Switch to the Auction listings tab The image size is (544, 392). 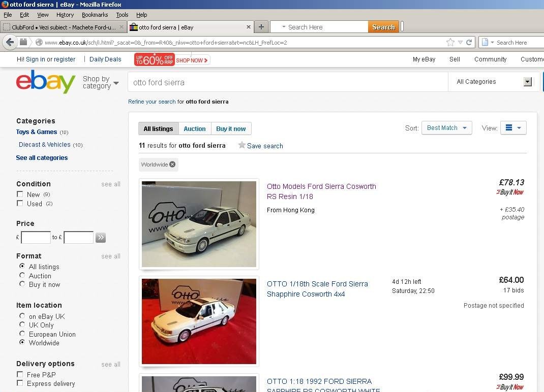pyautogui.click(x=195, y=128)
